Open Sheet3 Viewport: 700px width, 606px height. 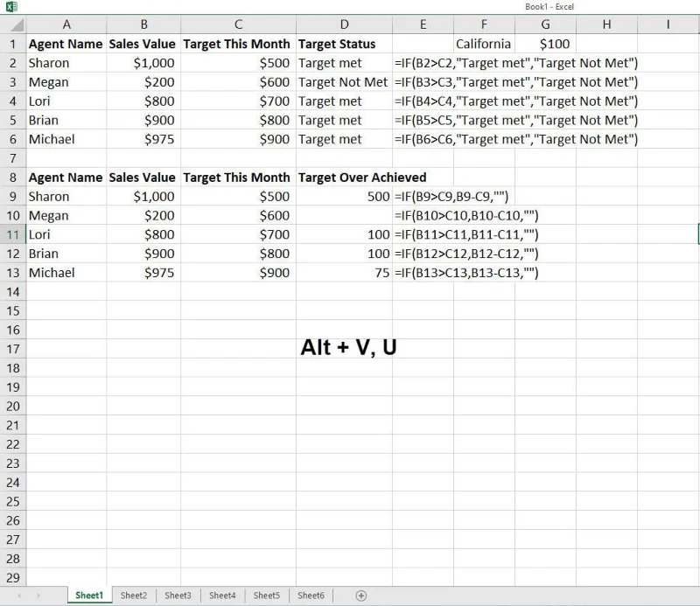pyautogui.click(x=178, y=595)
